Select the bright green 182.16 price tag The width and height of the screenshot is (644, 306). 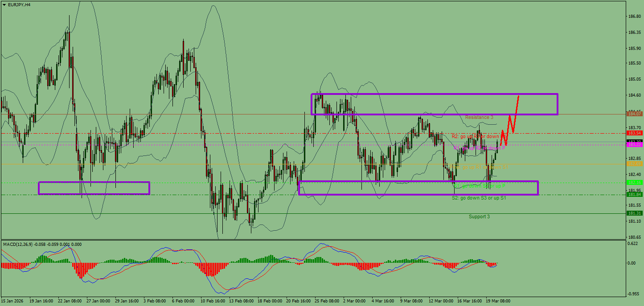point(634,183)
